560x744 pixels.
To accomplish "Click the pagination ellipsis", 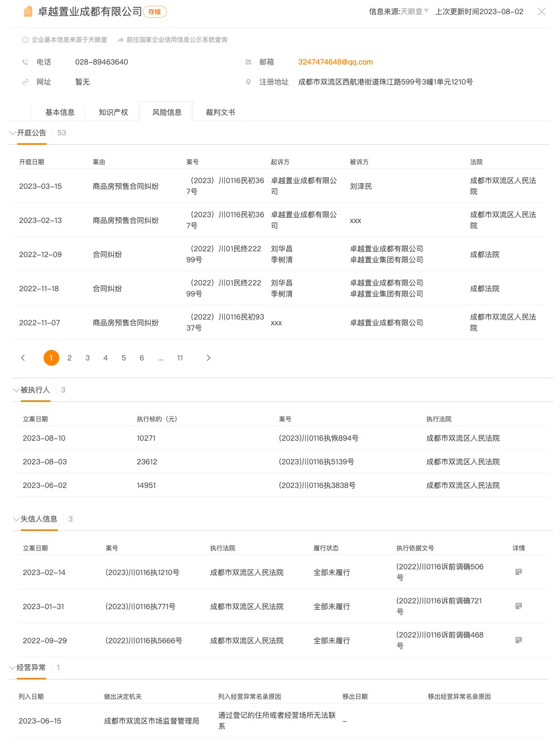I will (161, 358).
